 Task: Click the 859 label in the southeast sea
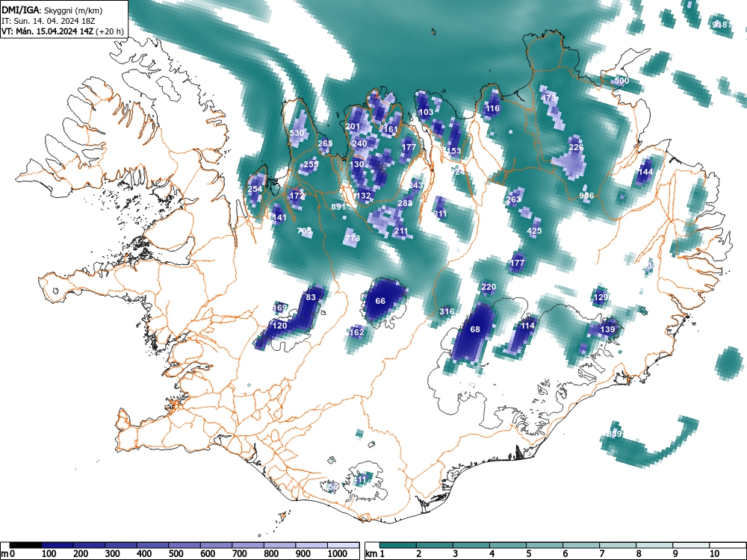[x=615, y=435]
